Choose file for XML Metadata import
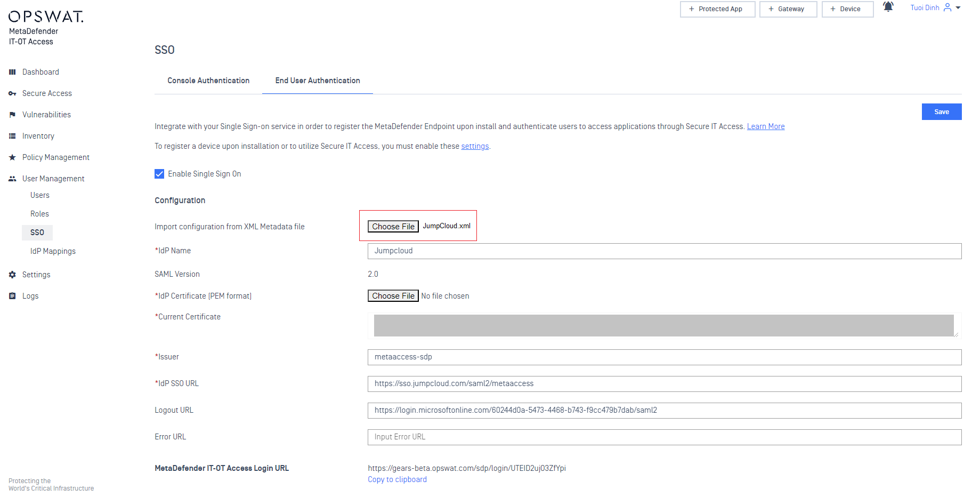Image resolution: width=980 pixels, height=497 pixels. click(393, 227)
